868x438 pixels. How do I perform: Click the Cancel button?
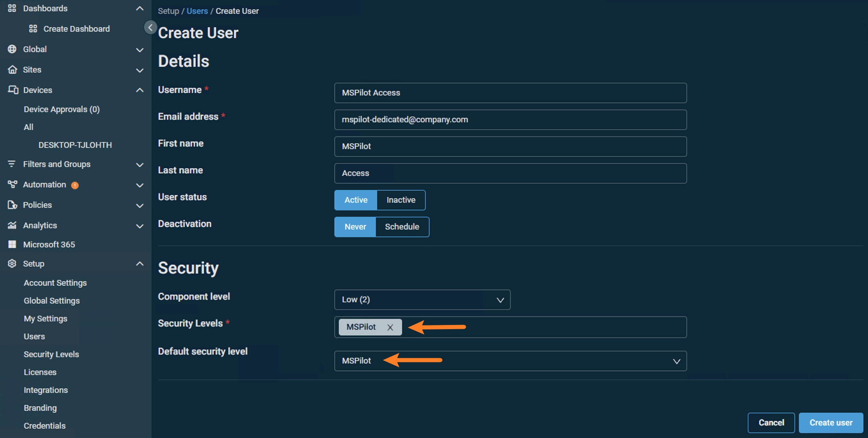[x=771, y=422]
